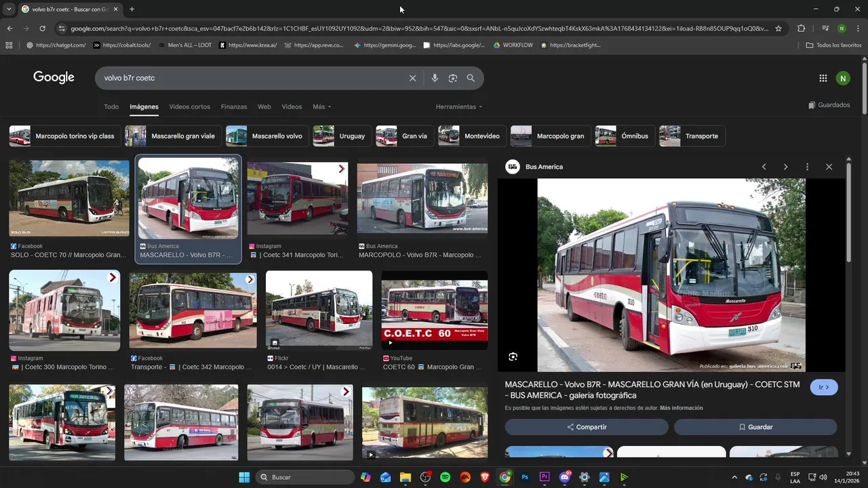Switch to the Finanzas tab
Screen dimensions: 868x488
coord(234,107)
